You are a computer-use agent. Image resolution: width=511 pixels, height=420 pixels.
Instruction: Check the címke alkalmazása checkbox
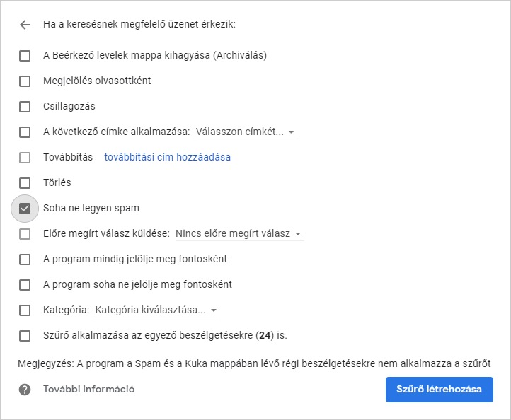tap(25, 132)
